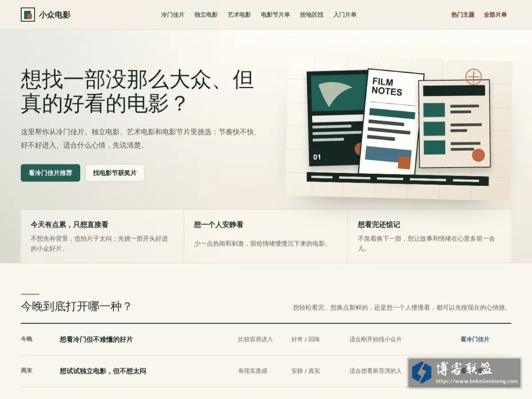Screen dimensions: 532x399
Task: Open the 想看完还惦记 card
Action: click(430, 236)
